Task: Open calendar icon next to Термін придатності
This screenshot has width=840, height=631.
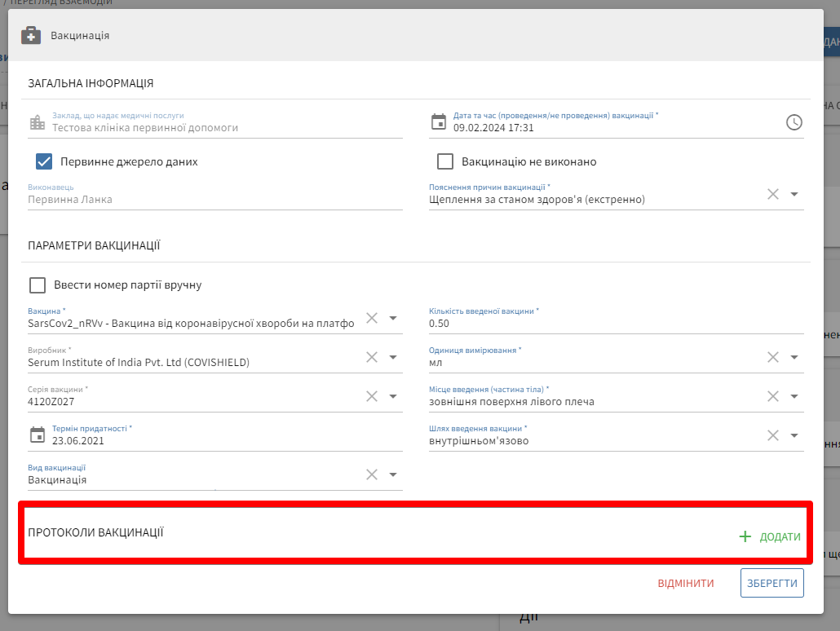Action: click(38, 435)
